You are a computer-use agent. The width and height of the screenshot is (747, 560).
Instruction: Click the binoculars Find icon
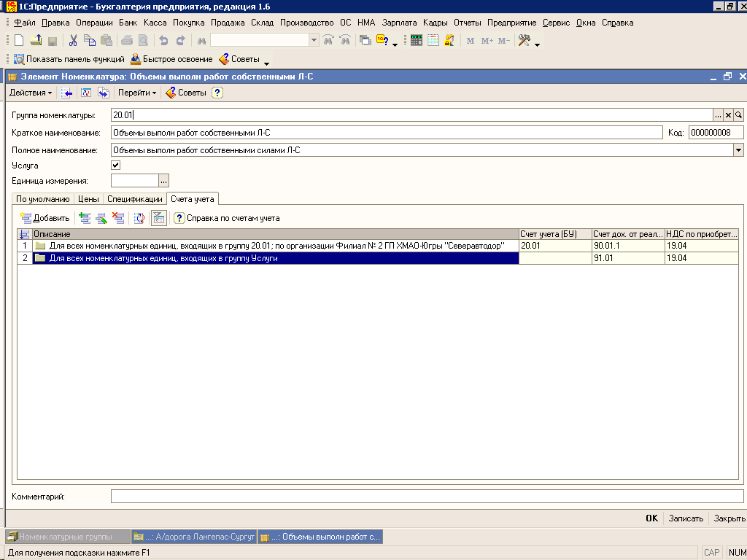coord(201,41)
